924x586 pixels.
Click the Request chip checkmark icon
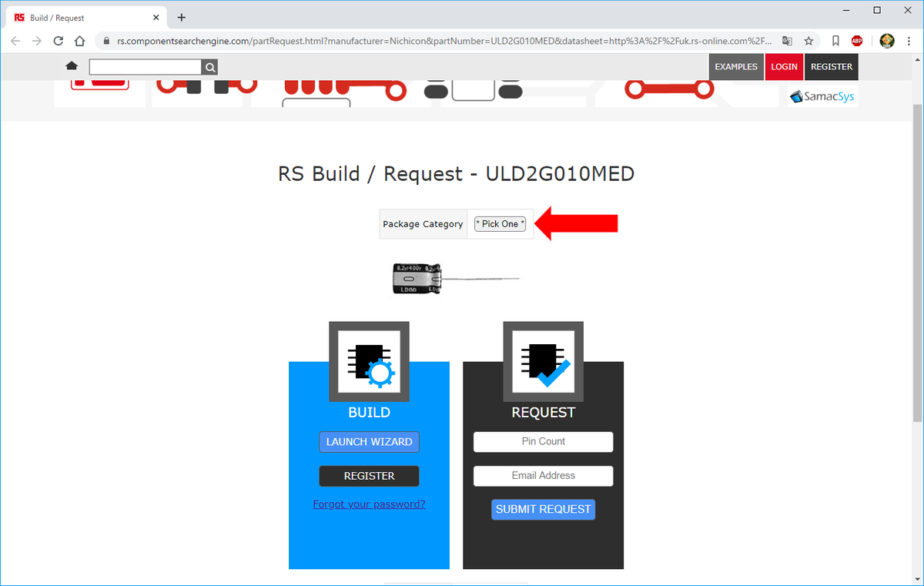click(543, 362)
